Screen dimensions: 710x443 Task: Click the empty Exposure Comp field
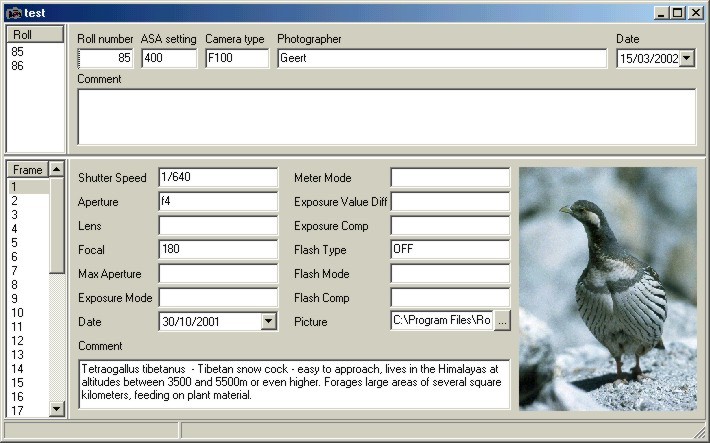coord(450,225)
